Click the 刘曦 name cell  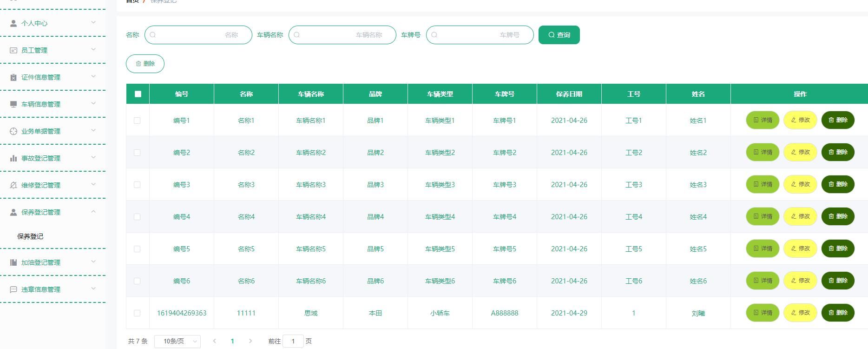698,313
